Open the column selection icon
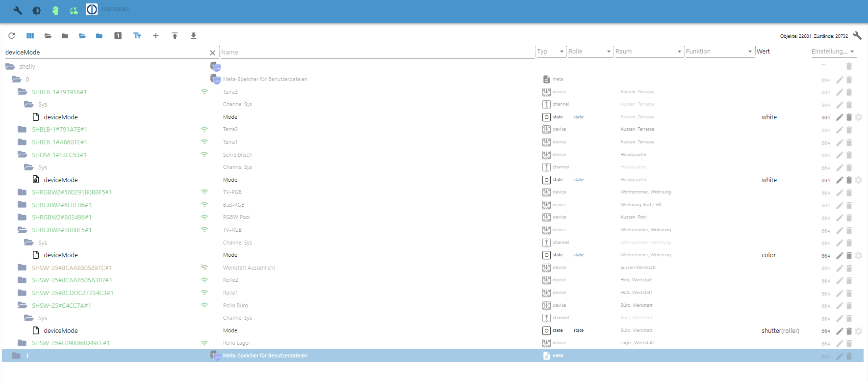The image size is (868, 381). coord(30,36)
